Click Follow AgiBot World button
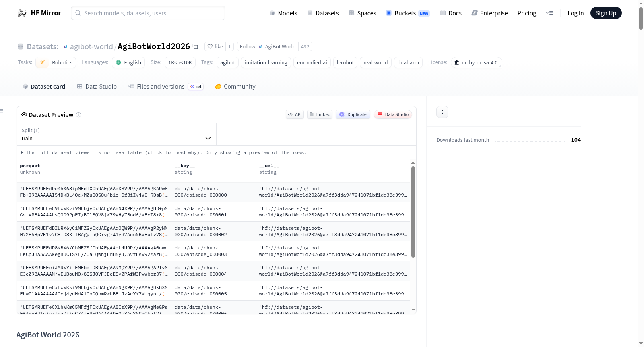This screenshot has height=347, width=644. [268, 46]
